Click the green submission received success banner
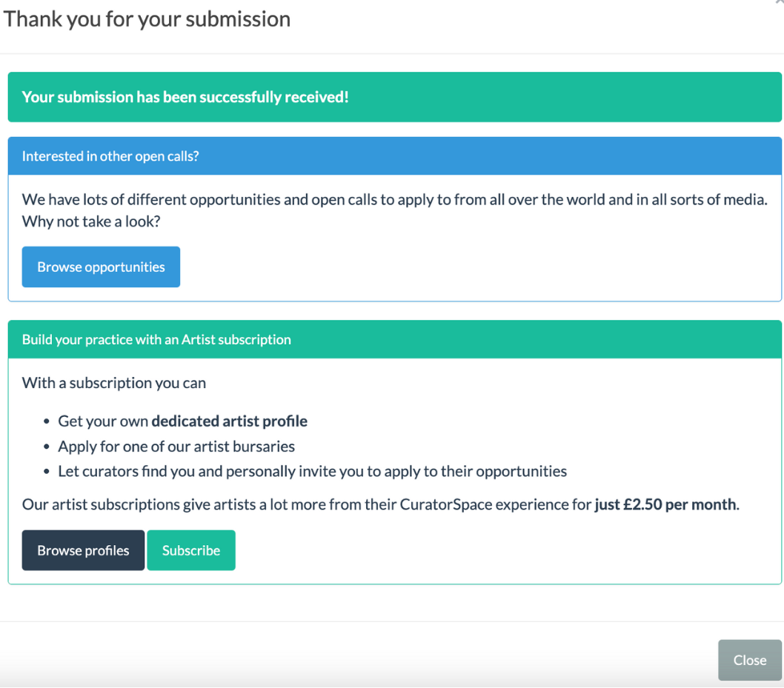This screenshot has height=688, width=784. (394, 97)
